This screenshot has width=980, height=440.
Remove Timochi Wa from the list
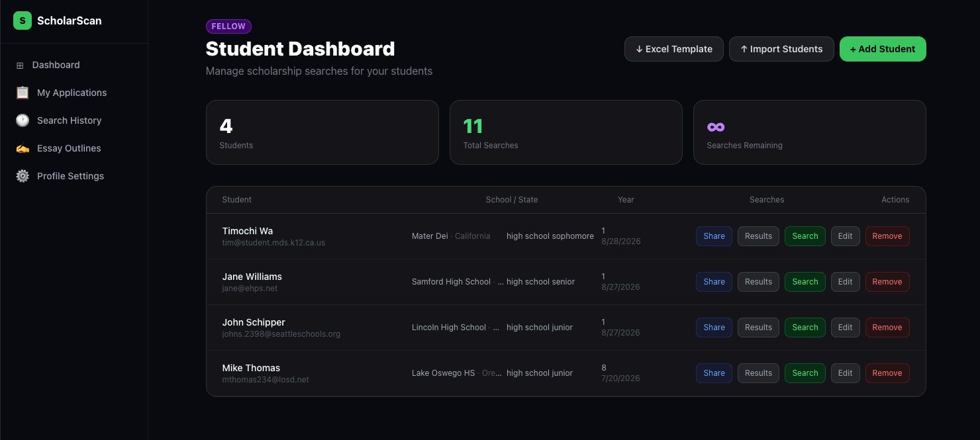(x=887, y=236)
